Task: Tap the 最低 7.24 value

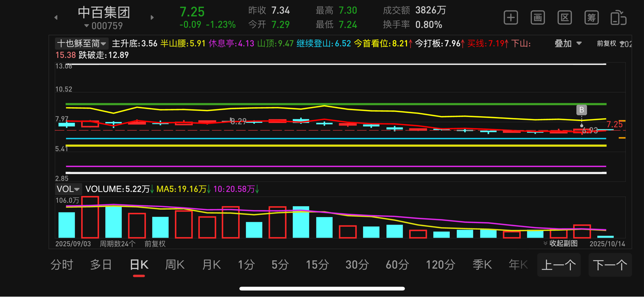Action: [348, 25]
